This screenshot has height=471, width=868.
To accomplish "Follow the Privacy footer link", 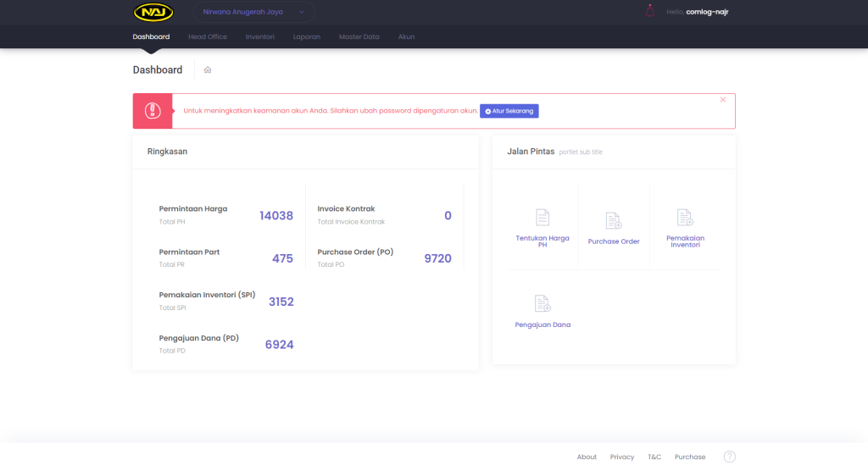I will 622,457.
